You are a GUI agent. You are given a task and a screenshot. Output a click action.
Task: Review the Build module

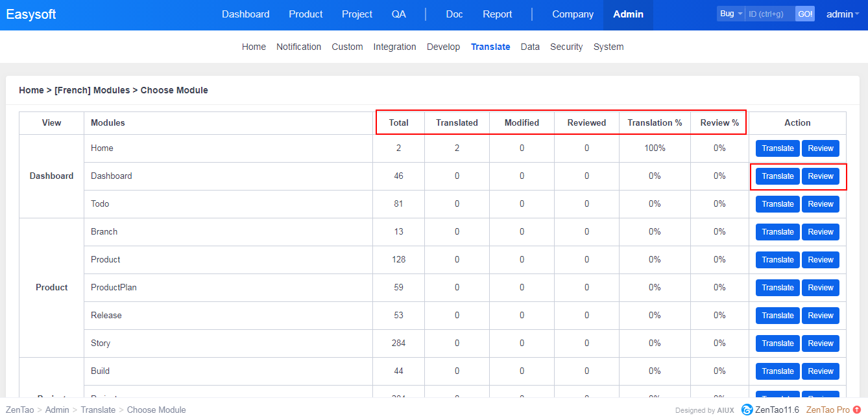pos(820,371)
